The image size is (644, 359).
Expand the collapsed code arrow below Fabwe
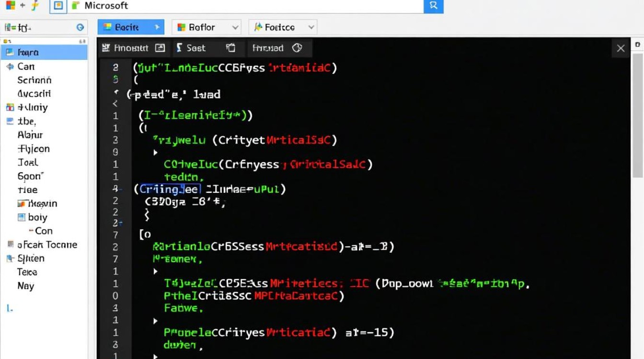coord(155,321)
